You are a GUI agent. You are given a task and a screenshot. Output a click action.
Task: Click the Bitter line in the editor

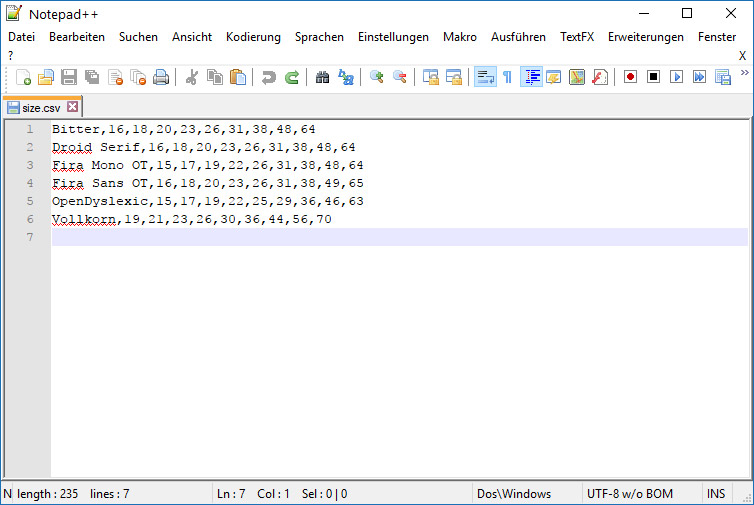pos(184,129)
